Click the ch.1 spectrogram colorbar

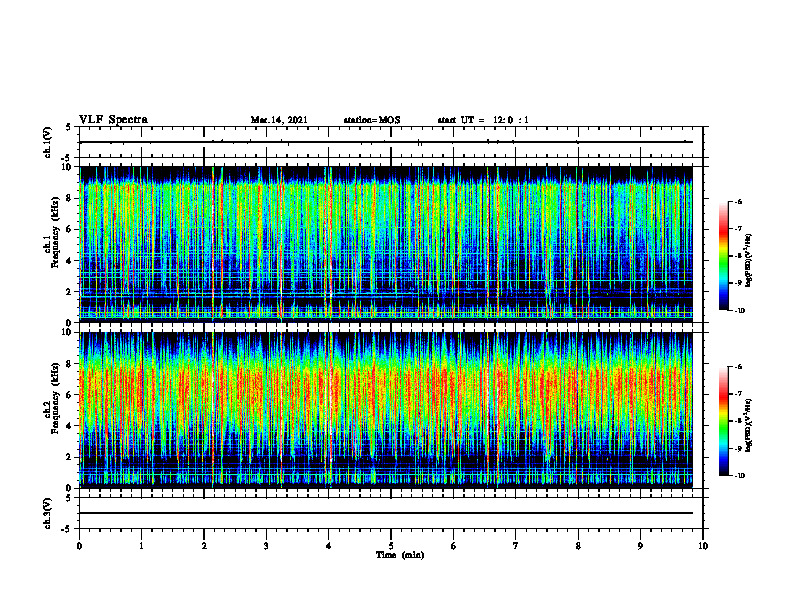click(x=723, y=256)
